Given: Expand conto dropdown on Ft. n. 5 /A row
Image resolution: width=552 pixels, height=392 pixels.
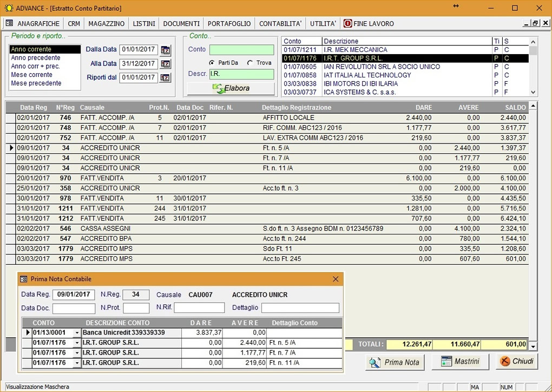Looking at the screenshot, I should tap(76, 343).
